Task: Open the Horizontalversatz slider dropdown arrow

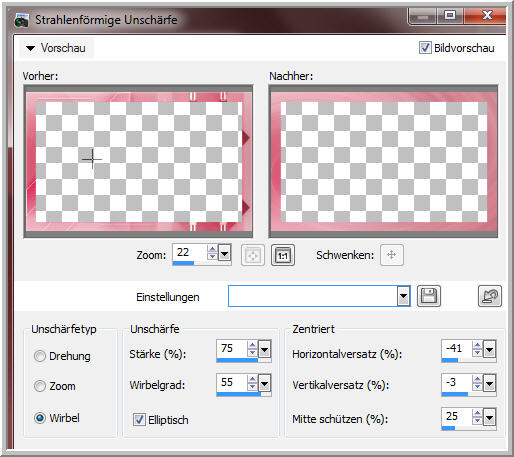Action: point(489,350)
